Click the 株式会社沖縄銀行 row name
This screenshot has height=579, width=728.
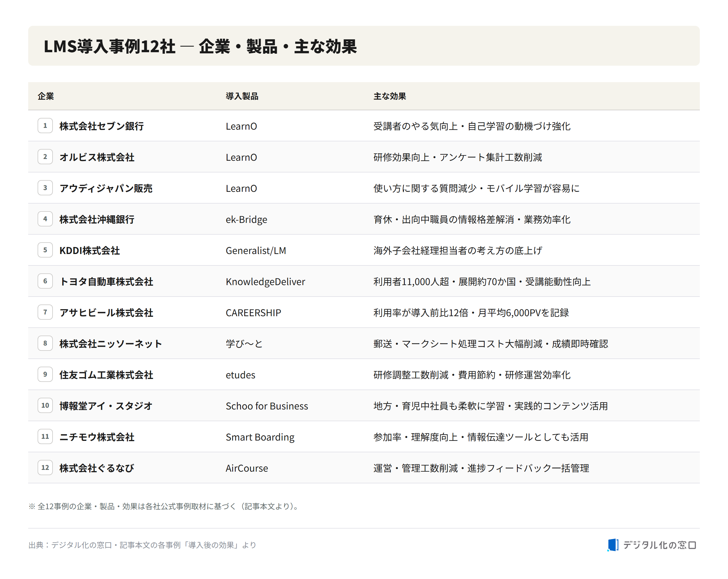(97, 219)
